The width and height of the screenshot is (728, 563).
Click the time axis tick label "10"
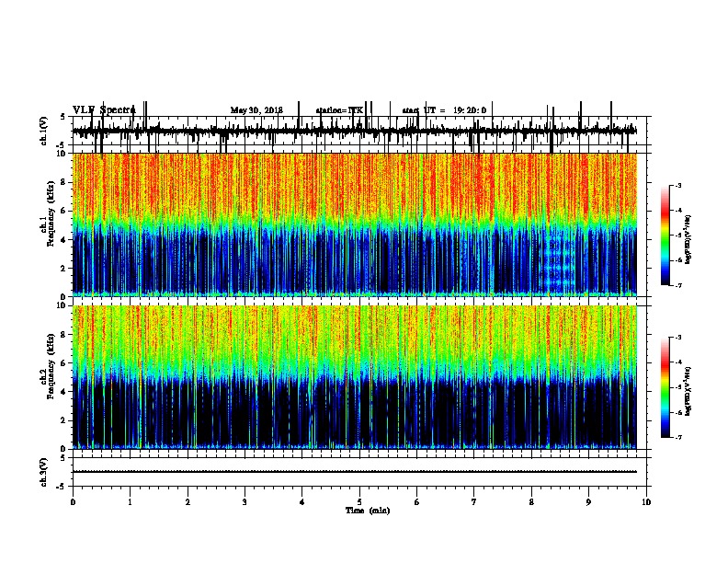pyautogui.click(x=646, y=502)
